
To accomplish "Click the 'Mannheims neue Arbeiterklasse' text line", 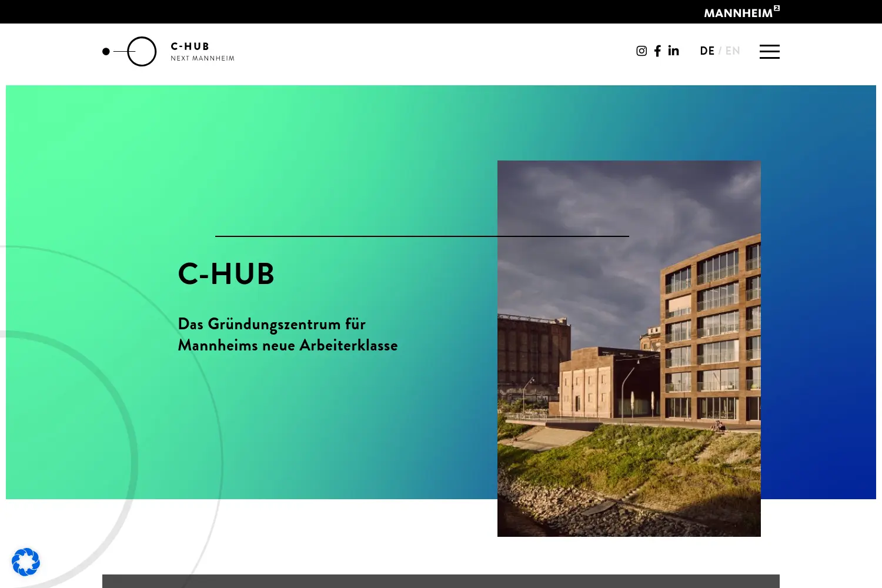I will [x=288, y=345].
